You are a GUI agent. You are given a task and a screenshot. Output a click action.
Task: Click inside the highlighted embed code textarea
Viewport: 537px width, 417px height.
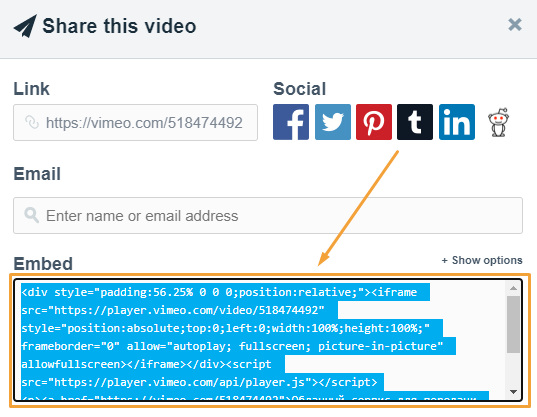coord(260,340)
